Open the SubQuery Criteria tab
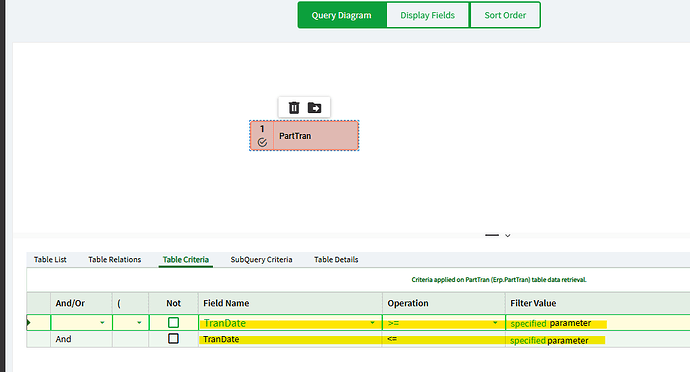 (x=261, y=260)
